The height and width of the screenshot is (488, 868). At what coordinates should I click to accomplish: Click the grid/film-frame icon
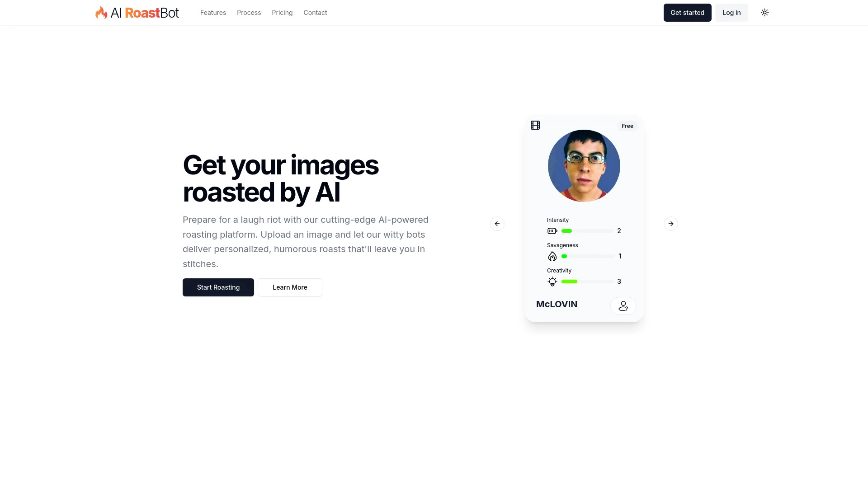(x=535, y=125)
